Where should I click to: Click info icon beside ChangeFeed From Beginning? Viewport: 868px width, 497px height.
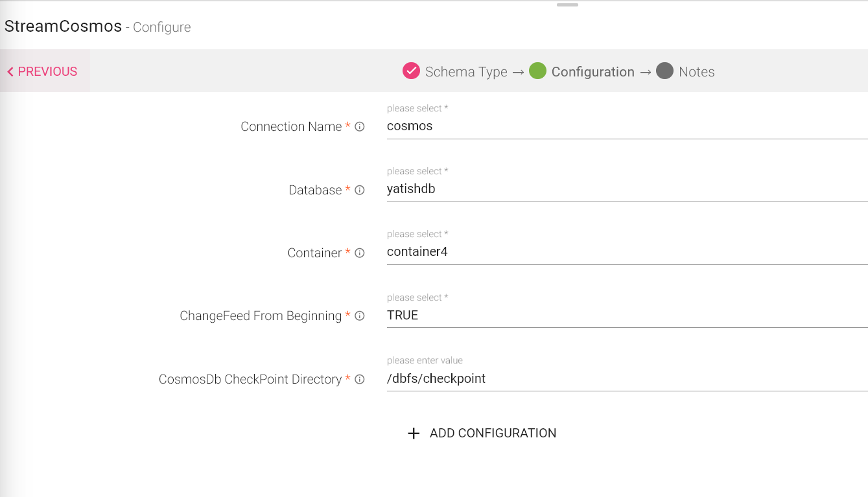[x=360, y=316]
